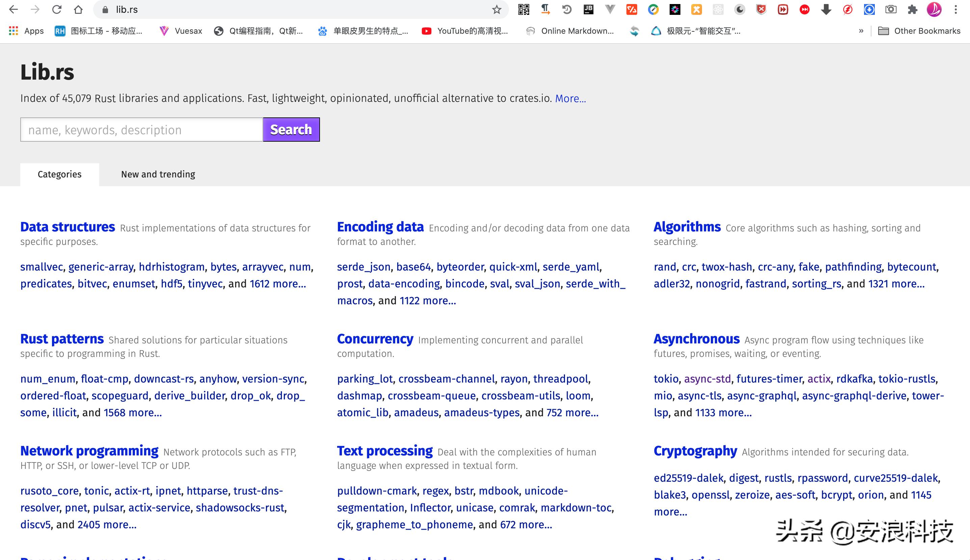Click the More… link in description
Image resolution: width=970 pixels, height=560 pixels.
tap(570, 99)
